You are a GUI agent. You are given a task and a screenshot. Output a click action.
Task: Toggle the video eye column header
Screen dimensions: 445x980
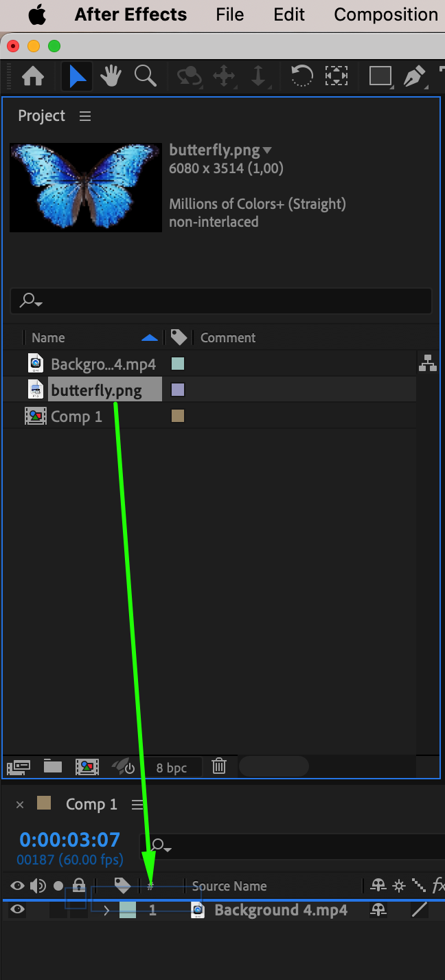click(x=17, y=886)
